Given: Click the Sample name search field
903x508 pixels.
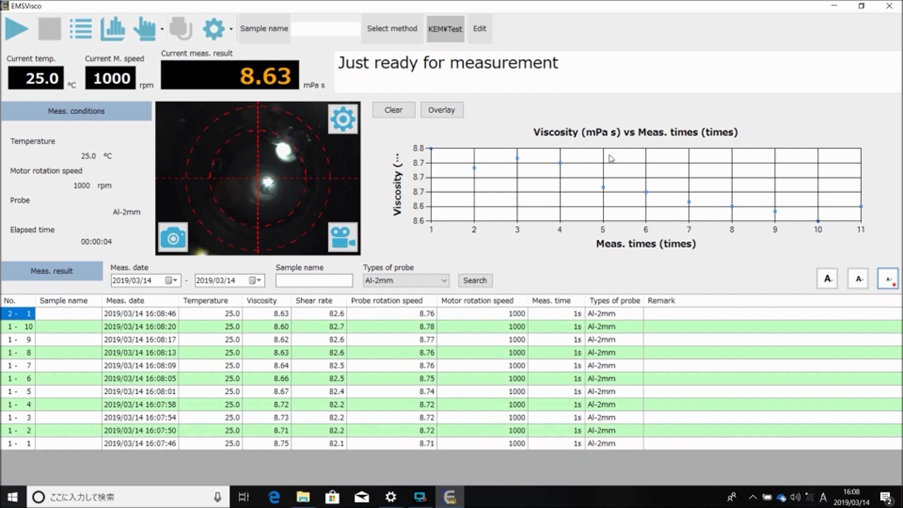Looking at the screenshot, I should (x=314, y=281).
